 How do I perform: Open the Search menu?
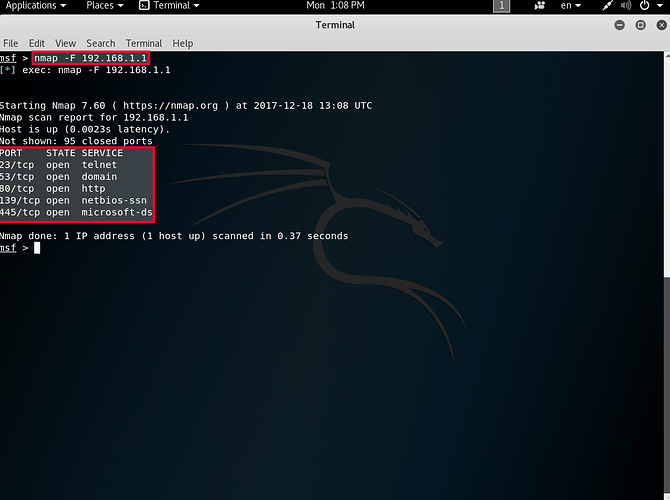click(x=100, y=44)
